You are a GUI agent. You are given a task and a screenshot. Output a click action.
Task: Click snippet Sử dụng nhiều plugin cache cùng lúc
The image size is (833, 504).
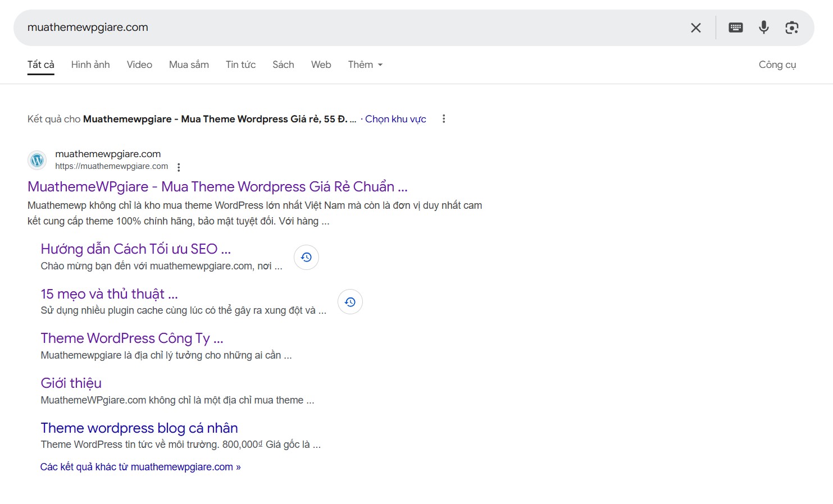183,310
